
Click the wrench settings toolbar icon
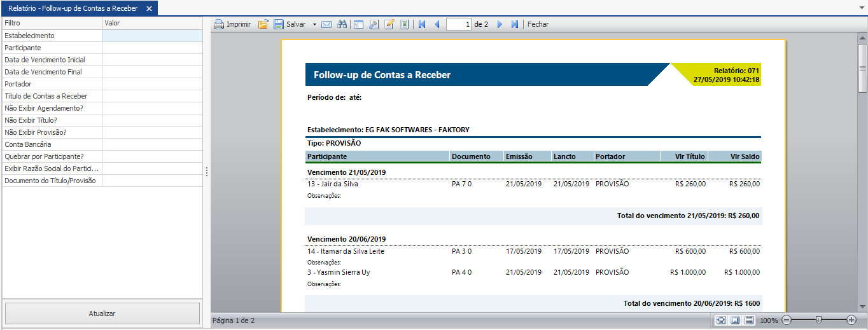coord(374,24)
